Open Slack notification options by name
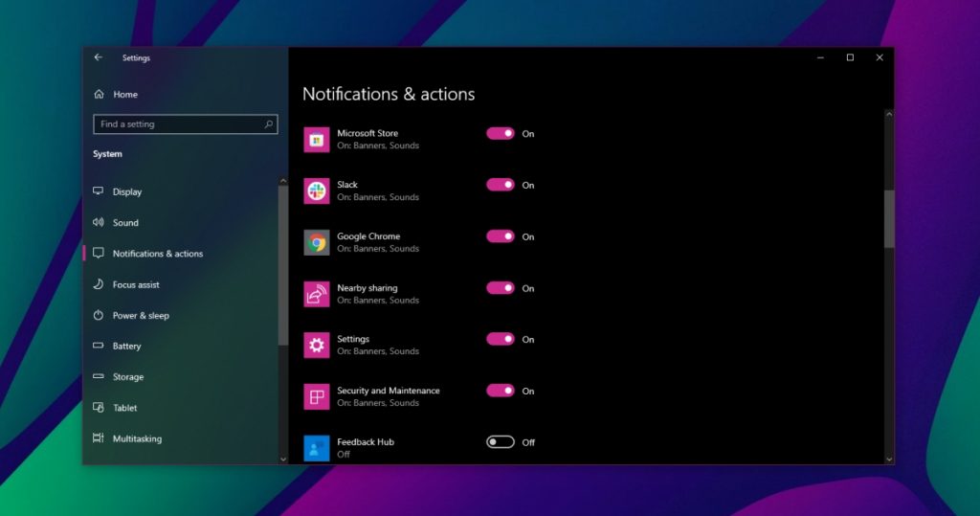 346,185
